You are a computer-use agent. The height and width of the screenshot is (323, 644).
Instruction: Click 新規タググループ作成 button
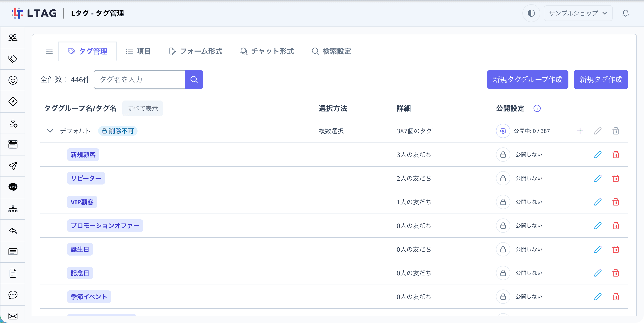527,80
